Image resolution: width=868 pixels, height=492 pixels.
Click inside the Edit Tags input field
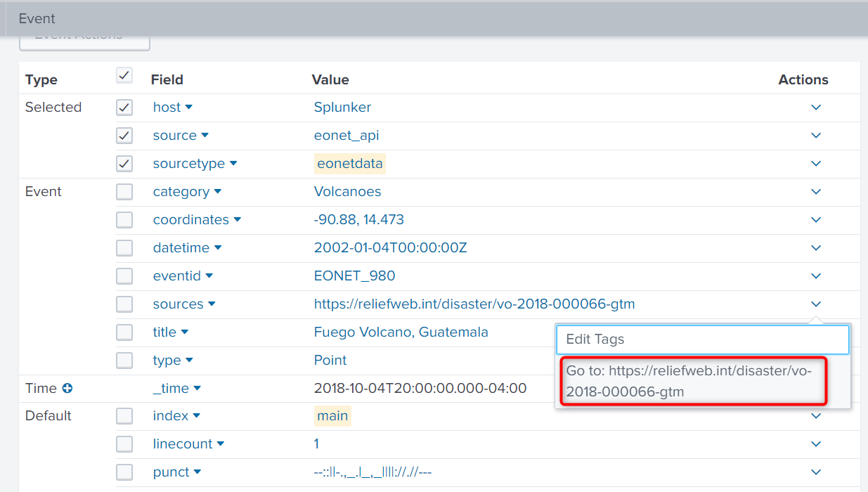[702, 339]
